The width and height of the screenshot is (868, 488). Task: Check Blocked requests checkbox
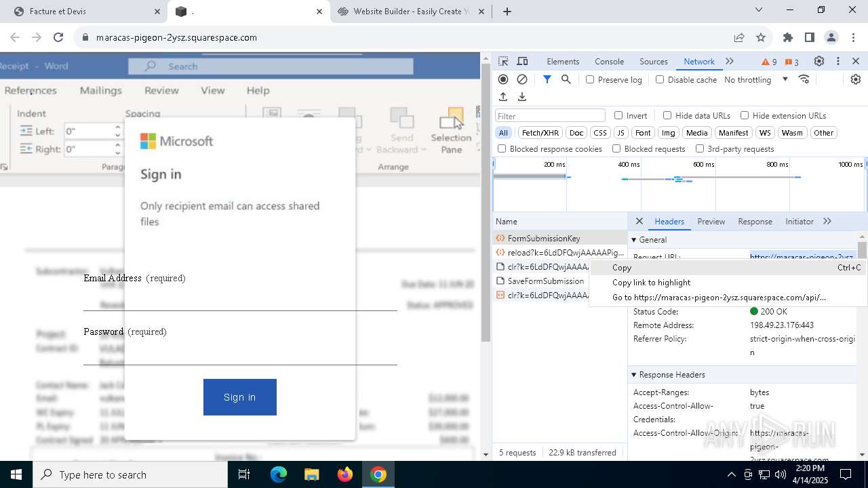pos(616,148)
